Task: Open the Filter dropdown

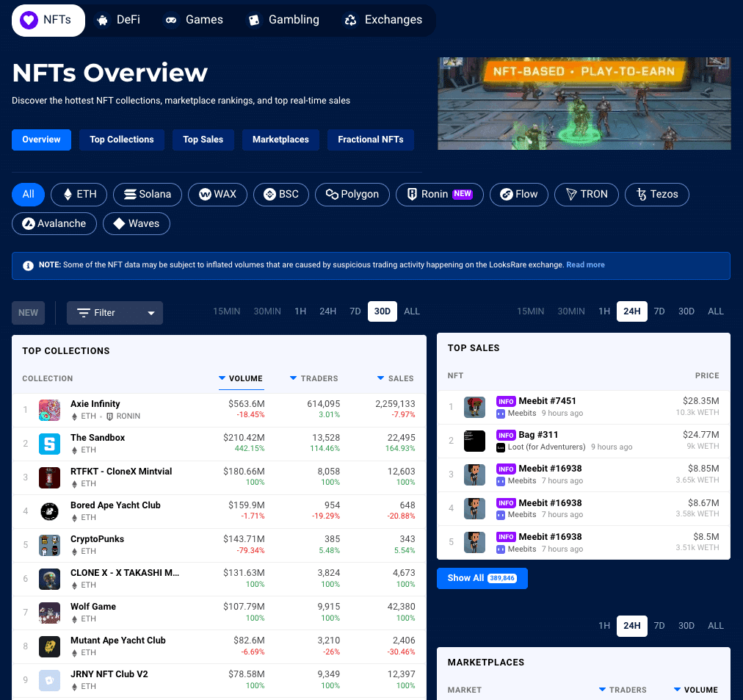Action: coord(115,313)
